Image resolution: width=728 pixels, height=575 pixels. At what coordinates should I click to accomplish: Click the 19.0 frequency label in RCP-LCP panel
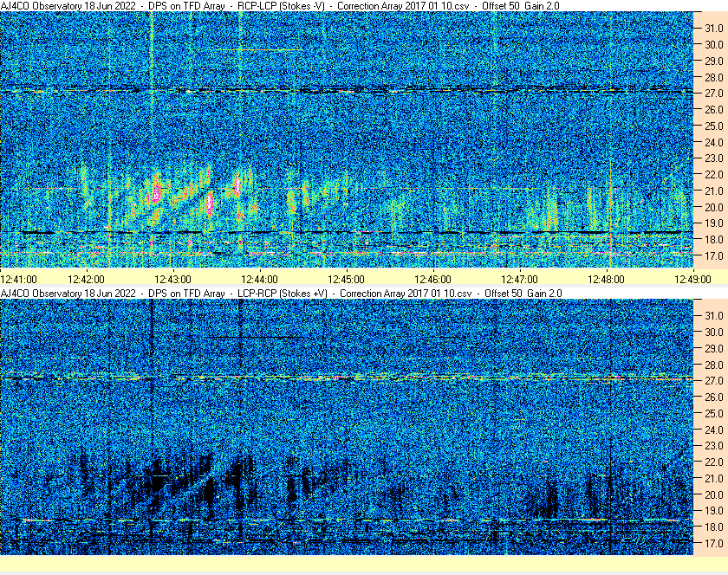point(714,223)
